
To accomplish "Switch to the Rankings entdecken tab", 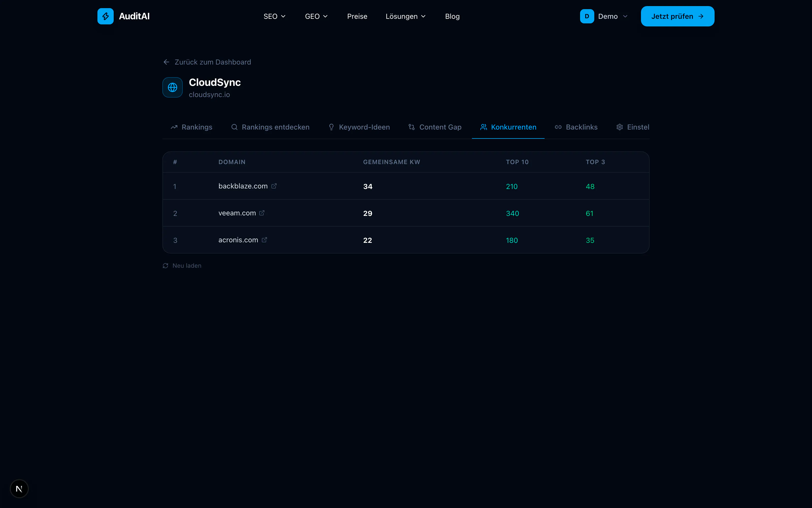I will point(270,127).
